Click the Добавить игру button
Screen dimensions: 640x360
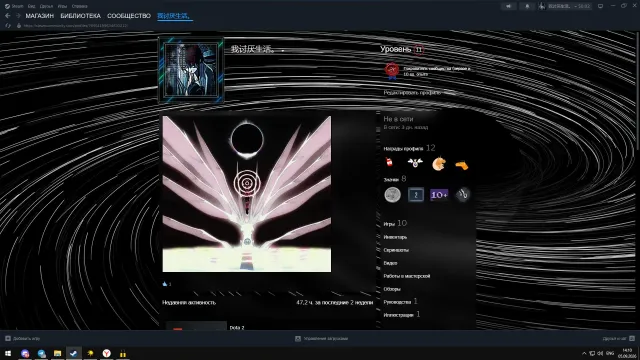[22, 338]
